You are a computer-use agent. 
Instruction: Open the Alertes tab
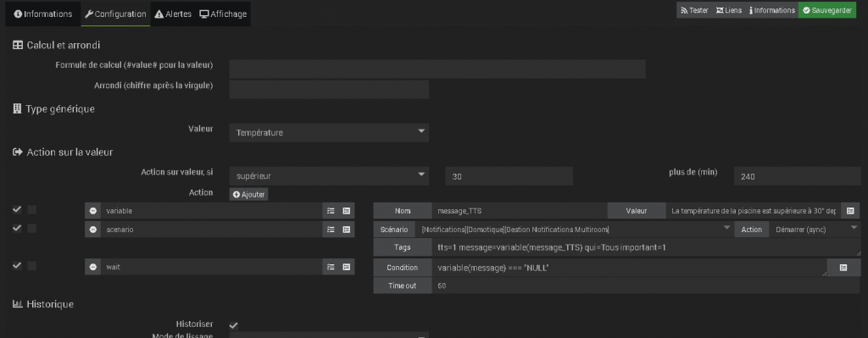[x=173, y=14]
